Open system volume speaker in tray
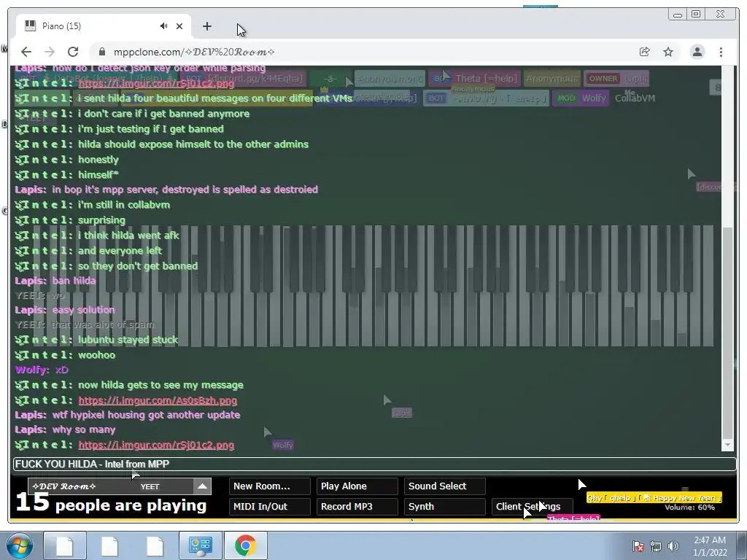Viewport: 747px width, 560px height. pos(673,546)
